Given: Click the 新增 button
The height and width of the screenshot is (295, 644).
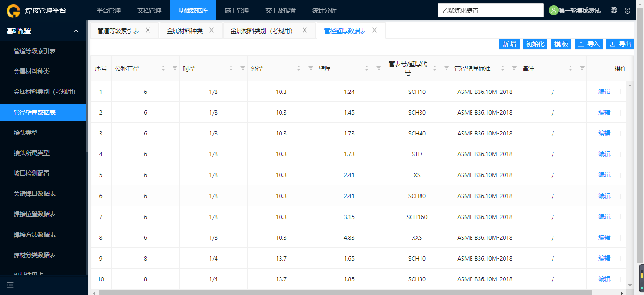Looking at the screenshot, I should click(509, 44).
